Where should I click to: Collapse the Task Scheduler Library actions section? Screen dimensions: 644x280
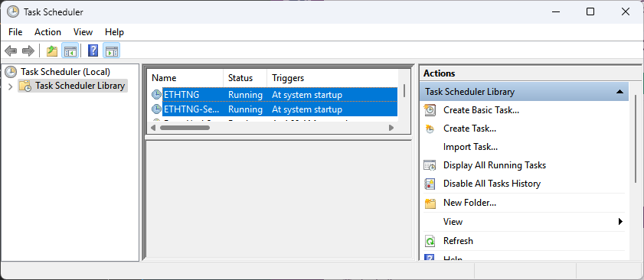[619, 92]
